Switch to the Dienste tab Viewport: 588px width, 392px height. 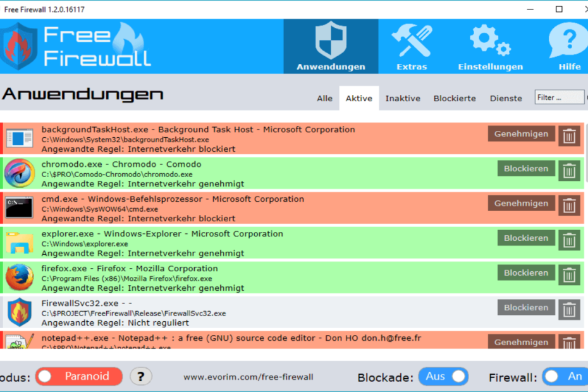(x=506, y=98)
